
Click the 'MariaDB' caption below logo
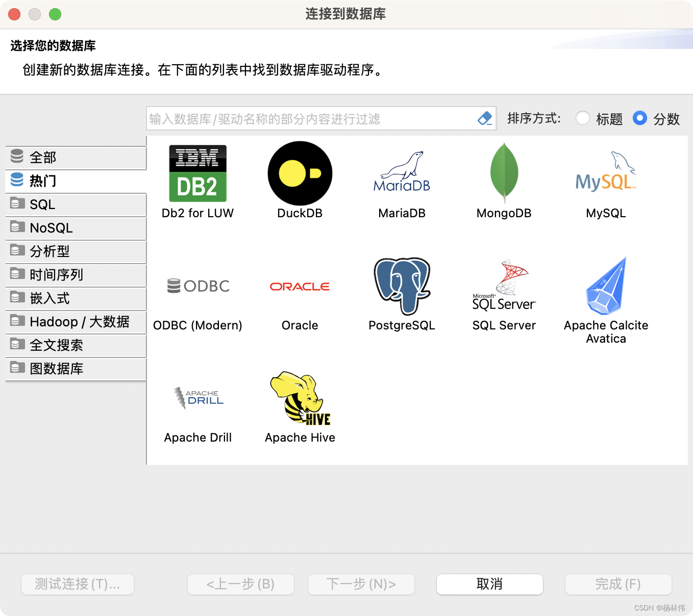pyautogui.click(x=402, y=213)
